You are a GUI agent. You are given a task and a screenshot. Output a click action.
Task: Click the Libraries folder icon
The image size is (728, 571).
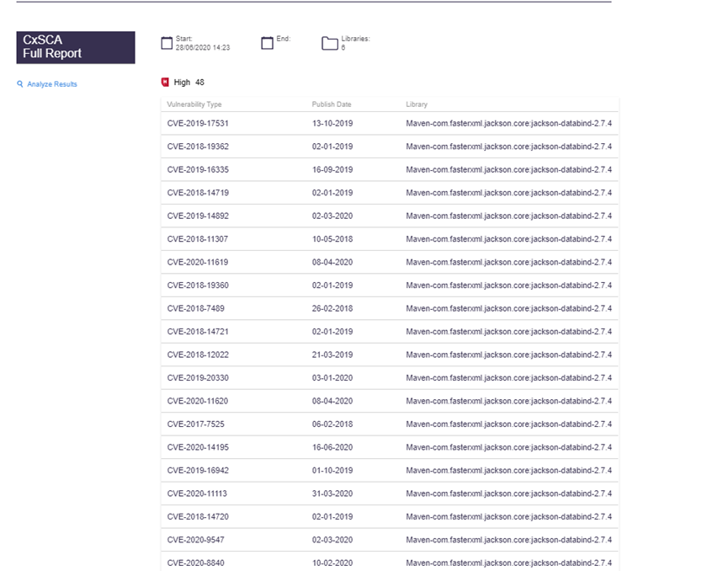tap(330, 43)
